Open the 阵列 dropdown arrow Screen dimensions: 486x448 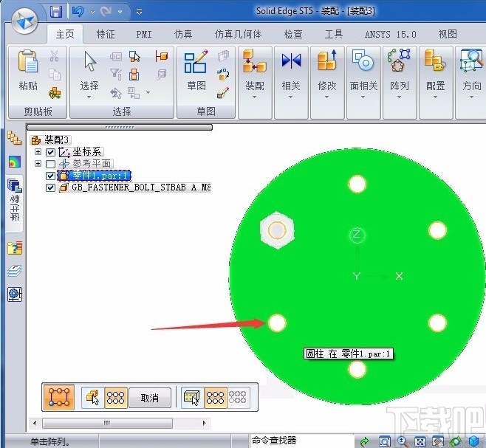(x=399, y=97)
